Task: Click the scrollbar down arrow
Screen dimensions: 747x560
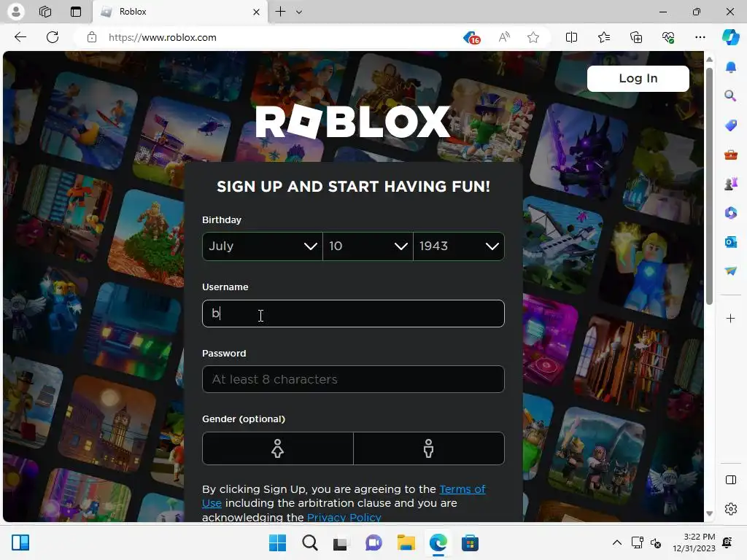Action: coord(709,513)
